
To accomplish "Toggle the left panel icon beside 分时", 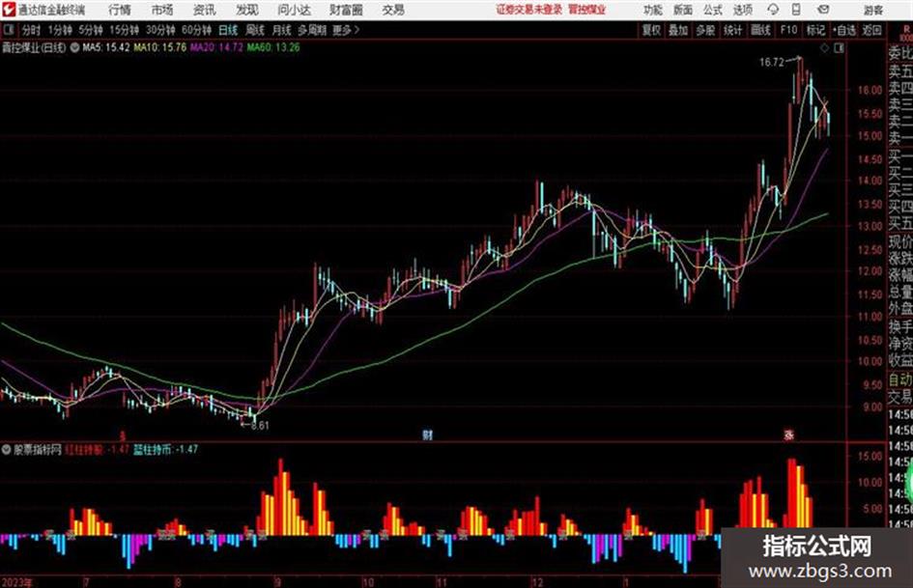I will [x=9, y=30].
